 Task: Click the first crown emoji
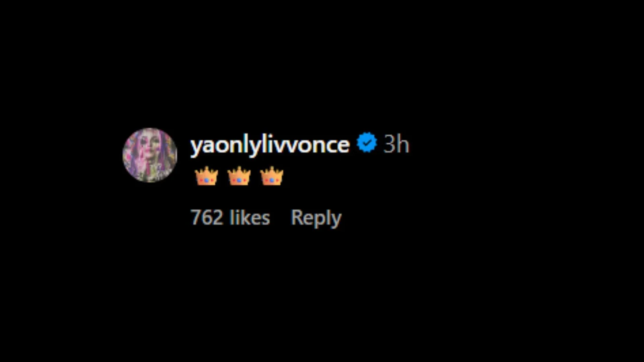click(x=206, y=176)
